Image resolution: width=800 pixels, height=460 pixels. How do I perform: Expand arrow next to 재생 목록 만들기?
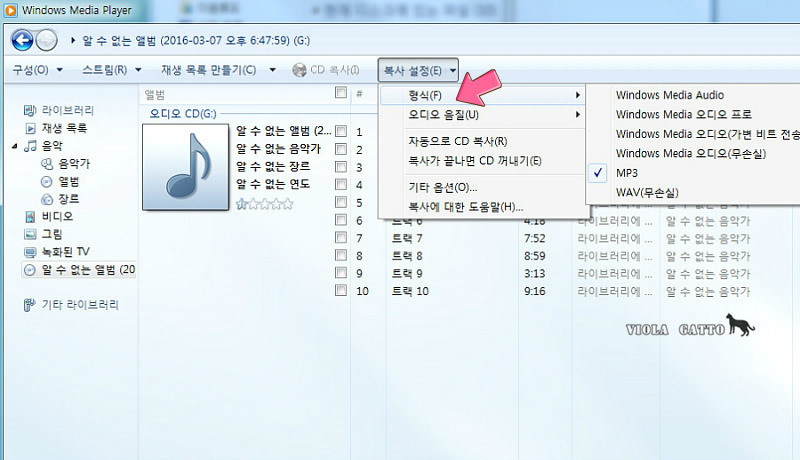coord(272,70)
